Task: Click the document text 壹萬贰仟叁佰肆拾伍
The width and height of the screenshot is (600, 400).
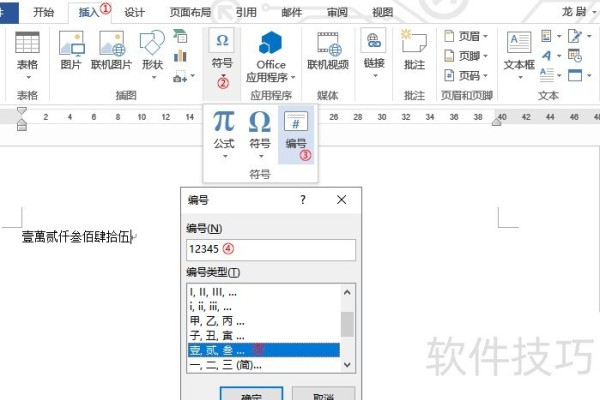Action: 77,237
